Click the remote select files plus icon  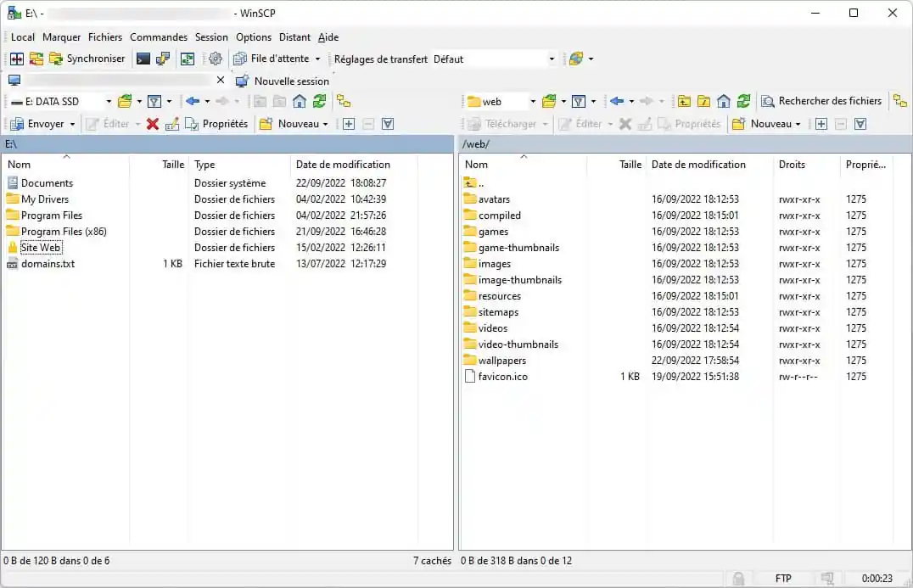click(821, 124)
